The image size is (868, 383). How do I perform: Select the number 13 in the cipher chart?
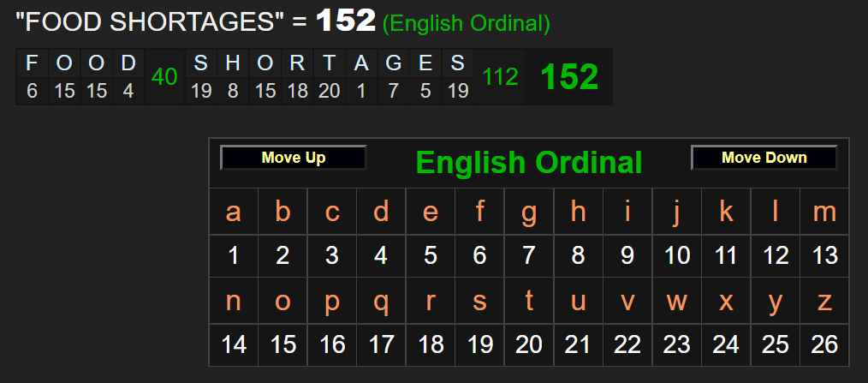[823, 255]
